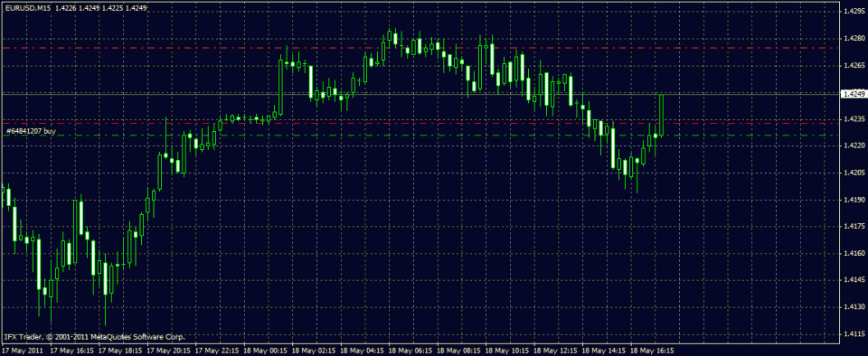
Task: Click the 18 May 04:15 time label
Action: [362, 351]
